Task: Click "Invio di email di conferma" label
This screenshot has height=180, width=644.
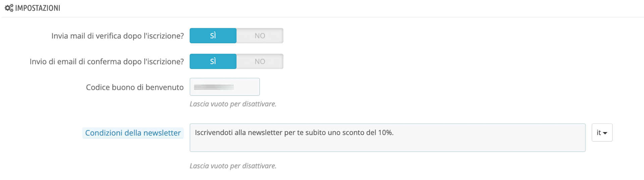Action: point(107,62)
